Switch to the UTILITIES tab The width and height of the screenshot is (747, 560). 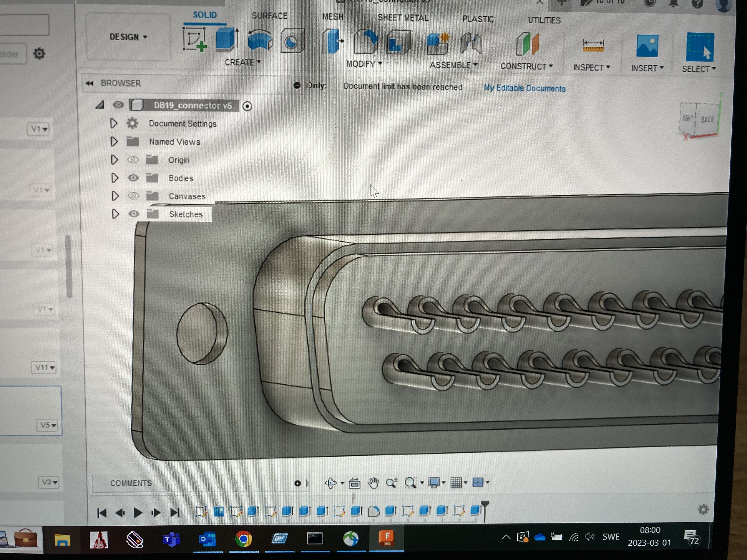pyautogui.click(x=544, y=20)
